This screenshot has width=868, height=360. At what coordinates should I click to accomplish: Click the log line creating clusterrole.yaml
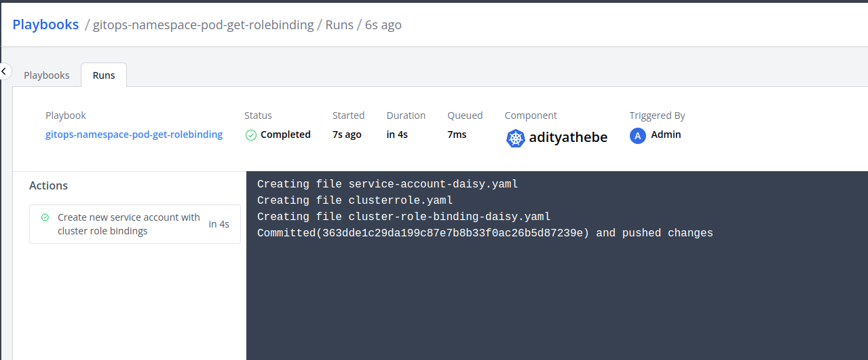coord(354,200)
